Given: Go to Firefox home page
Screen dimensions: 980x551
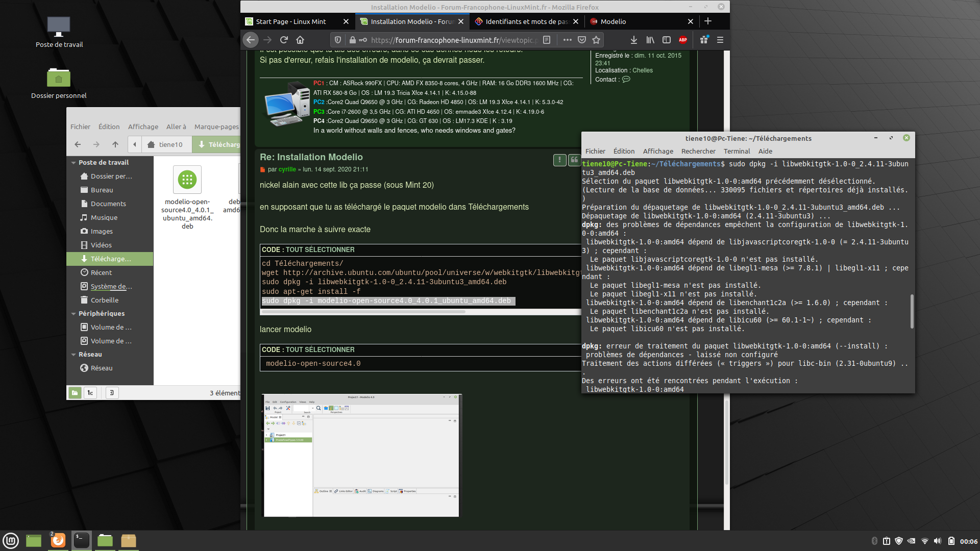Looking at the screenshot, I should (x=300, y=40).
